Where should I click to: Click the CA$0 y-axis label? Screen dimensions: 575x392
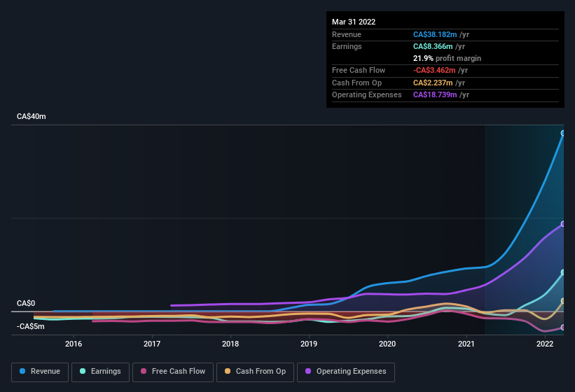click(x=26, y=303)
